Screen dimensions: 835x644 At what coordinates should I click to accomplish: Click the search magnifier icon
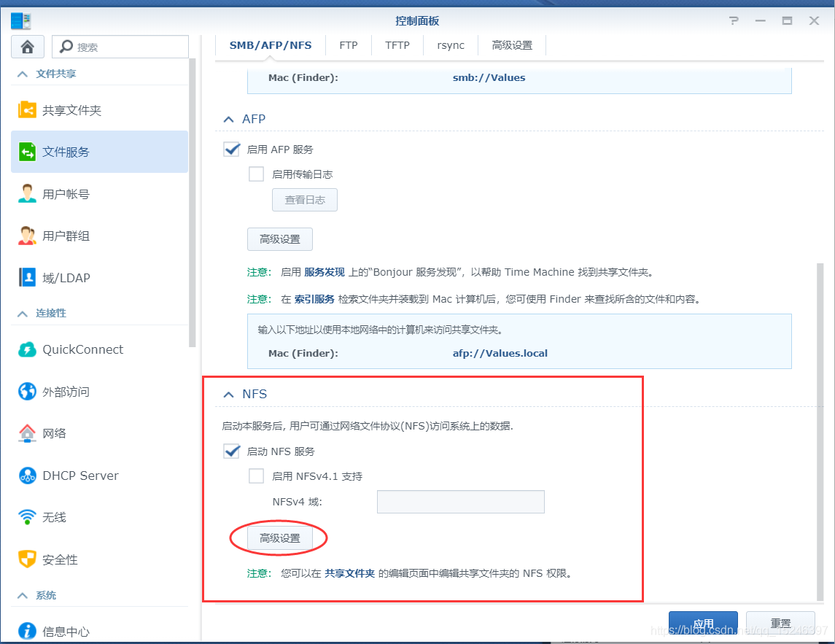pyautogui.click(x=66, y=47)
